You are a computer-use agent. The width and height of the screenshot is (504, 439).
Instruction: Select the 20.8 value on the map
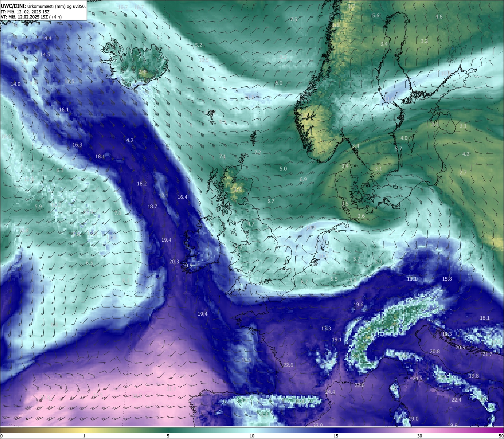435,351
